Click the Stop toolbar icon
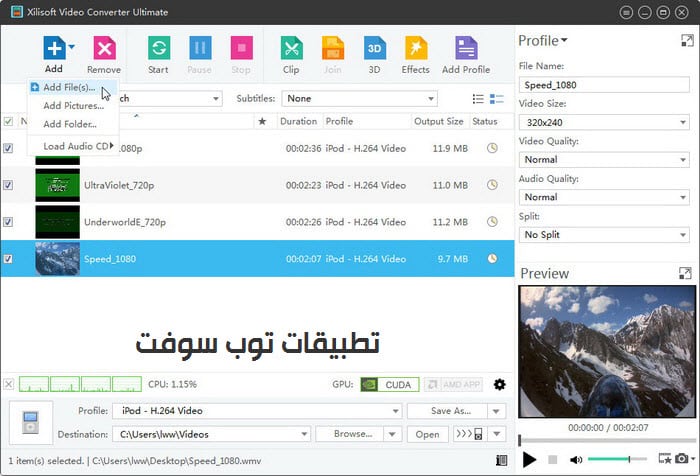The width and height of the screenshot is (700, 476). [x=242, y=48]
